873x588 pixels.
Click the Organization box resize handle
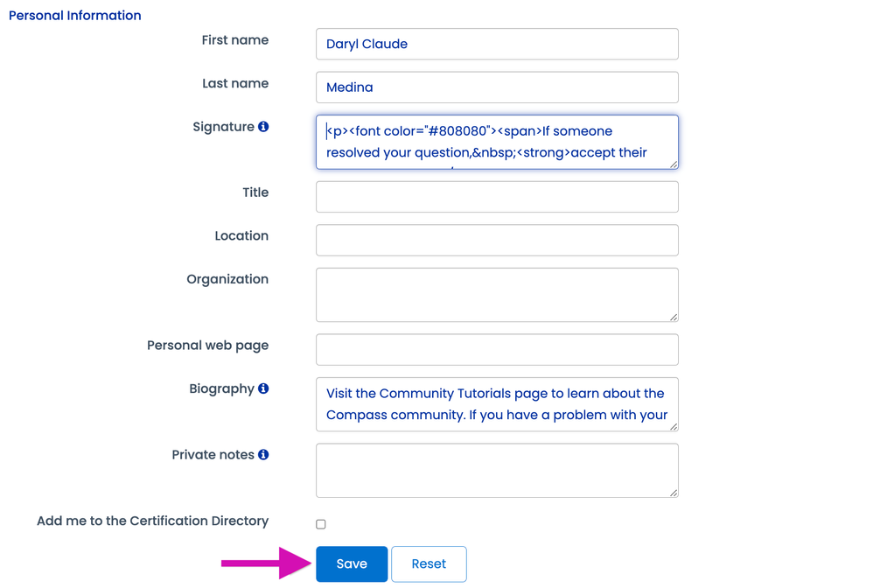tap(674, 317)
